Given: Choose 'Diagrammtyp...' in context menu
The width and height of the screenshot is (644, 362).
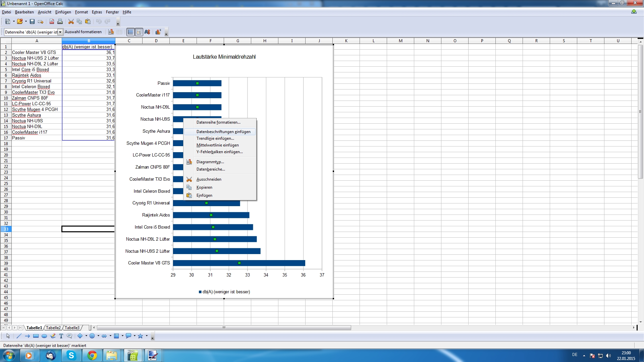Looking at the screenshot, I should (220, 162).
